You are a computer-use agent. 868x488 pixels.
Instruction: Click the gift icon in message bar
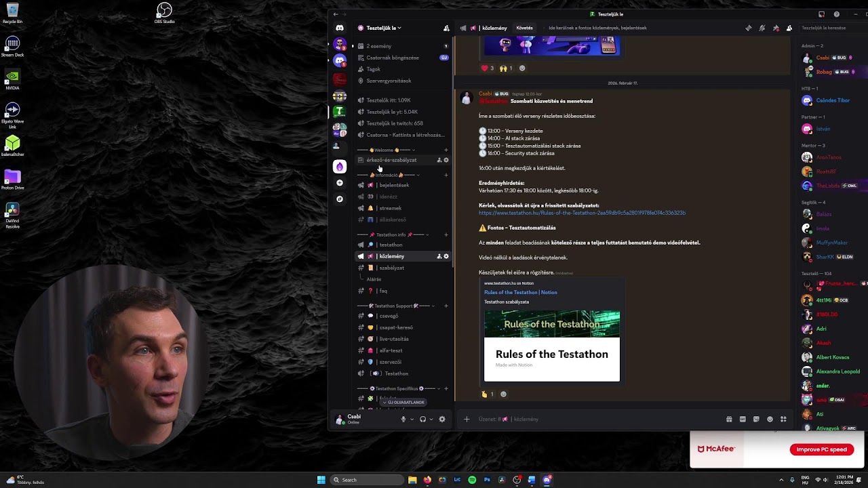point(729,419)
